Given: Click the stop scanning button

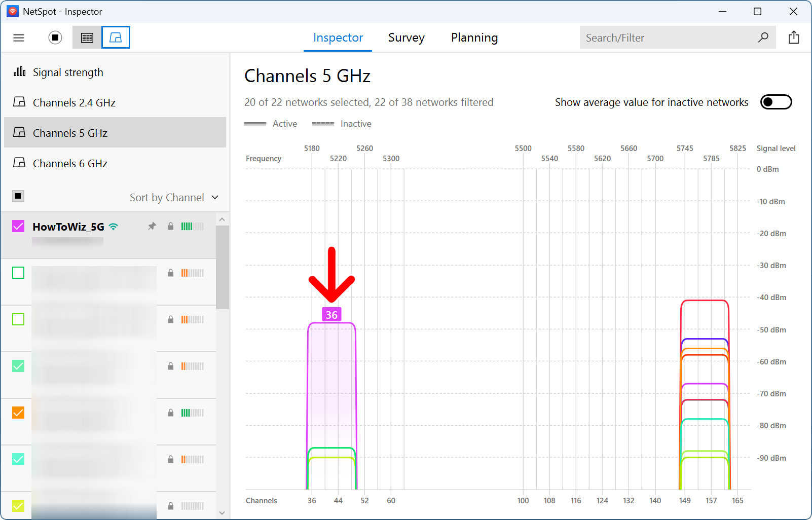Looking at the screenshot, I should [55, 38].
